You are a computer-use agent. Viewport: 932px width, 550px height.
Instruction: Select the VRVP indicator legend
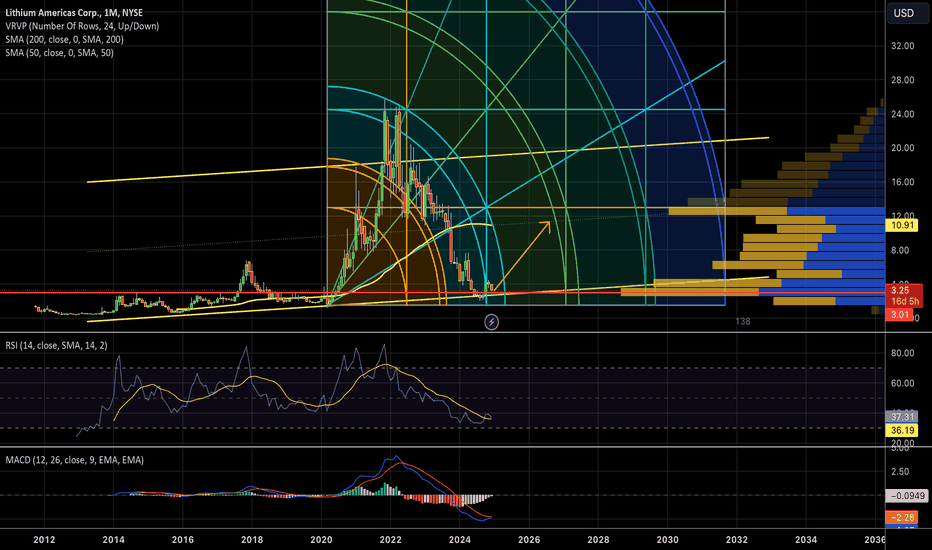coord(82,26)
